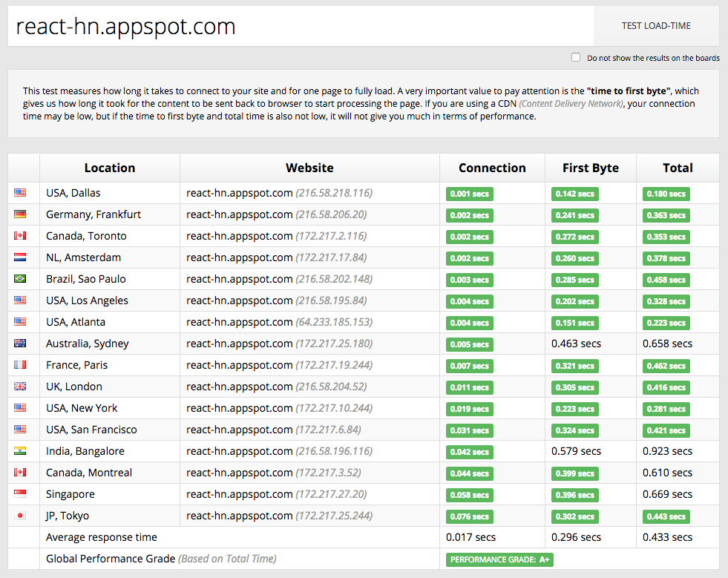
Task: Click the Total column header
Action: pos(678,168)
